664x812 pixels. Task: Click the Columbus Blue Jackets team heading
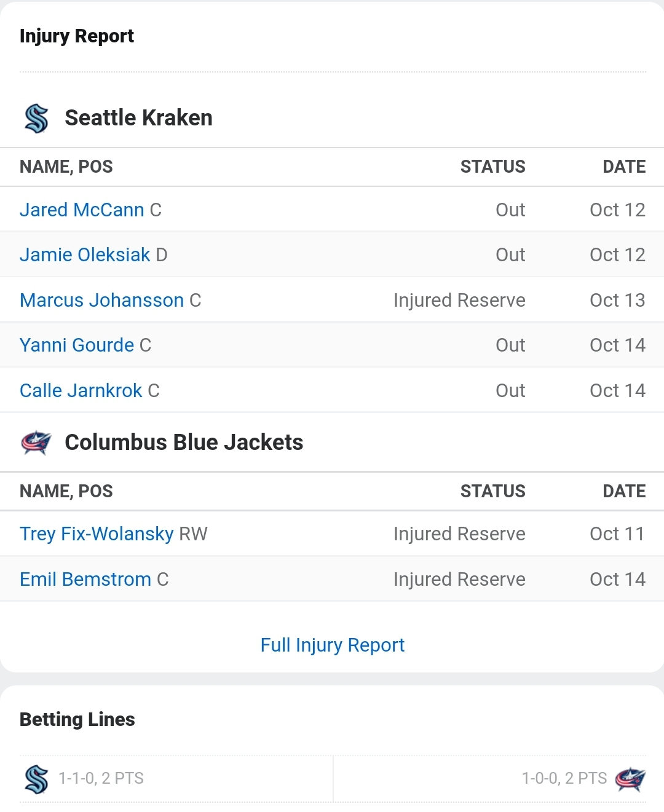click(x=184, y=442)
